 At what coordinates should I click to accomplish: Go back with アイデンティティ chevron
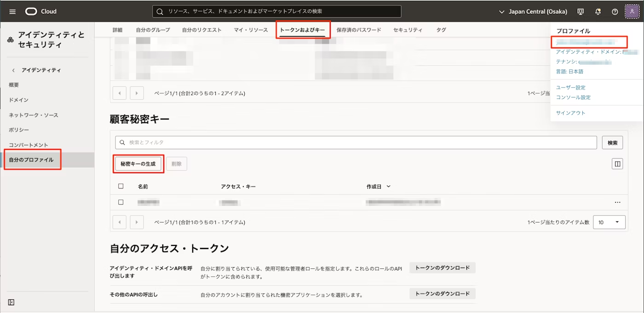tap(13, 70)
